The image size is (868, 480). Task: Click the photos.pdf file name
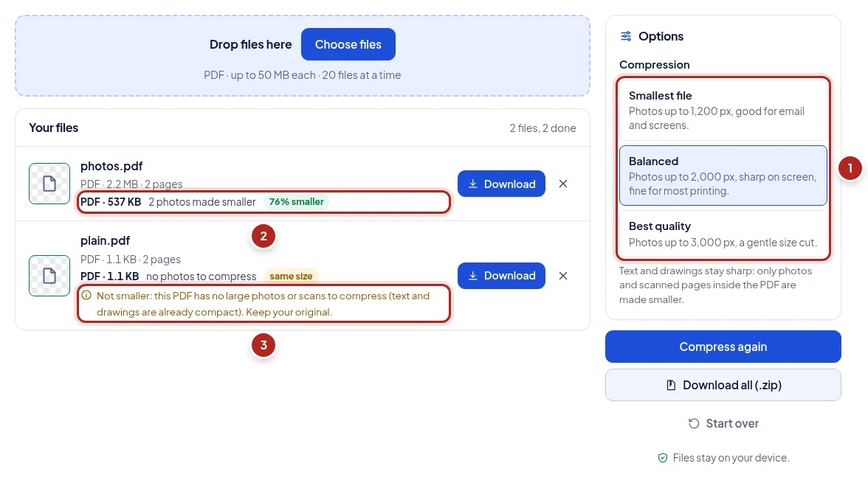[111, 166]
